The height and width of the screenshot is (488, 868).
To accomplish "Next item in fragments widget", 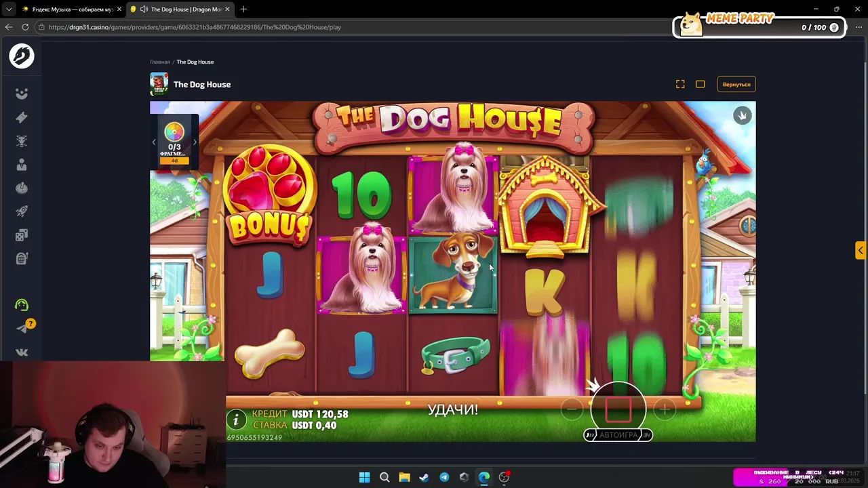I will coord(195,142).
